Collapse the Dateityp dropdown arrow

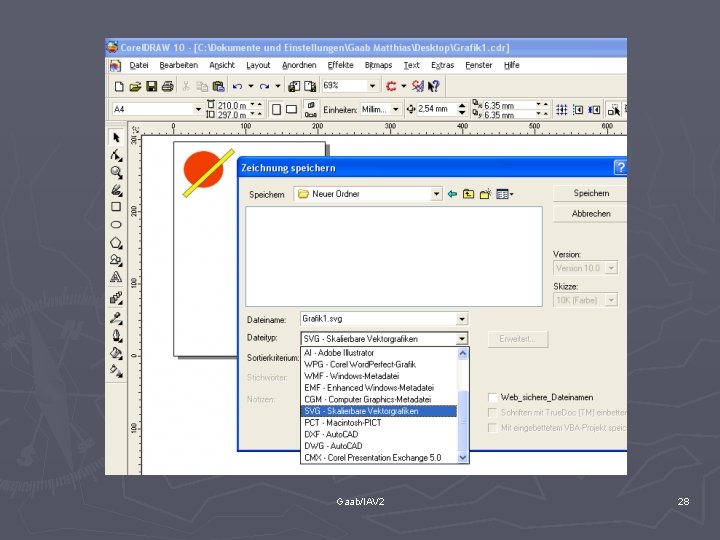click(x=462, y=339)
